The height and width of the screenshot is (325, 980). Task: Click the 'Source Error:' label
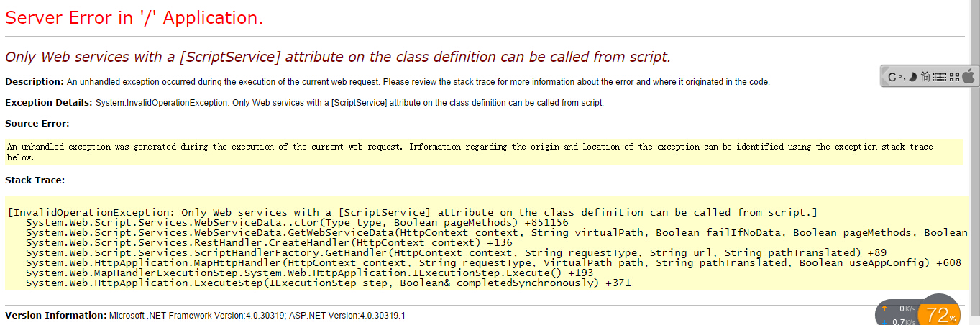tap(37, 124)
